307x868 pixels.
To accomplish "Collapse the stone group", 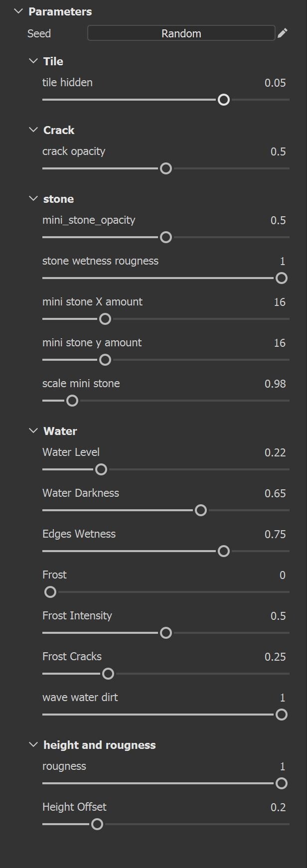I will pyautogui.click(x=33, y=199).
